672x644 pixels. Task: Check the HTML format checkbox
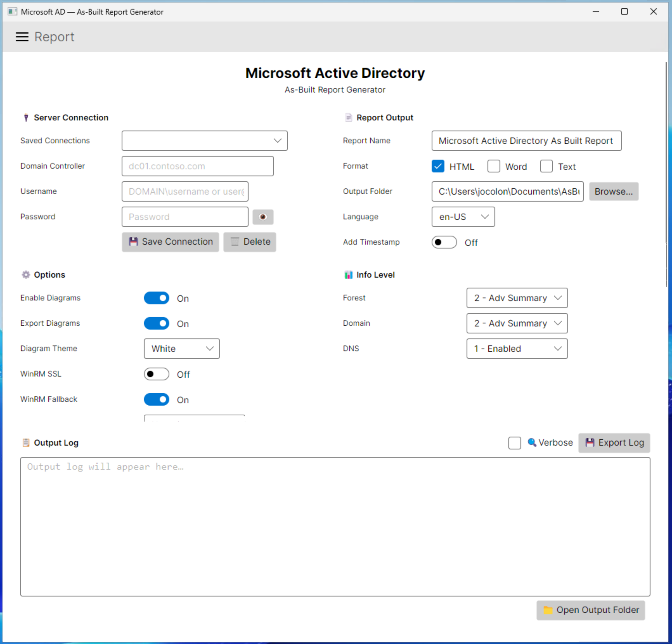tap(438, 166)
